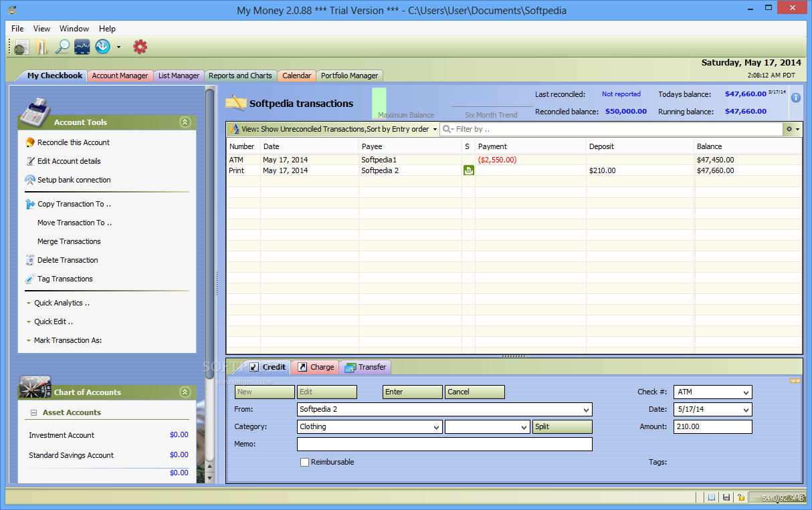The height and width of the screenshot is (510, 812).
Task: Switch to the Portfolio Manager tab
Action: tap(349, 76)
